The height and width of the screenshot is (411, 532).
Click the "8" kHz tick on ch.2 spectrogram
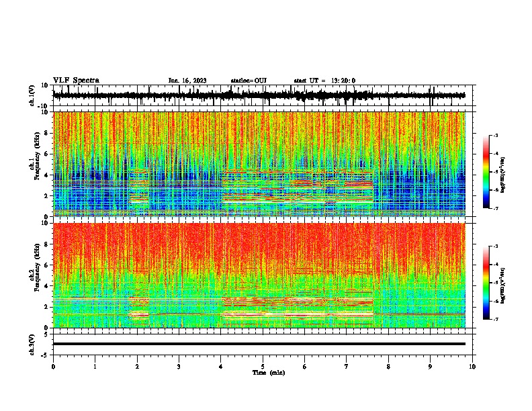point(47,244)
